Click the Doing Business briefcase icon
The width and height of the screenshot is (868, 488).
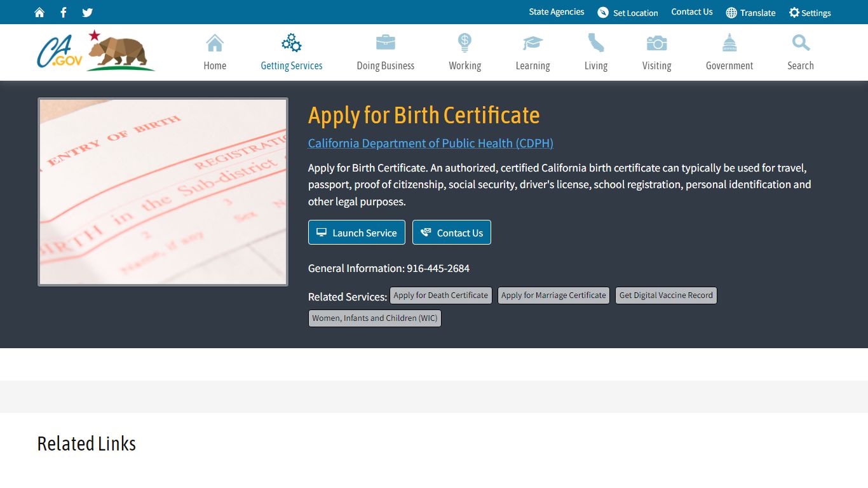click(x=386, y=43)
